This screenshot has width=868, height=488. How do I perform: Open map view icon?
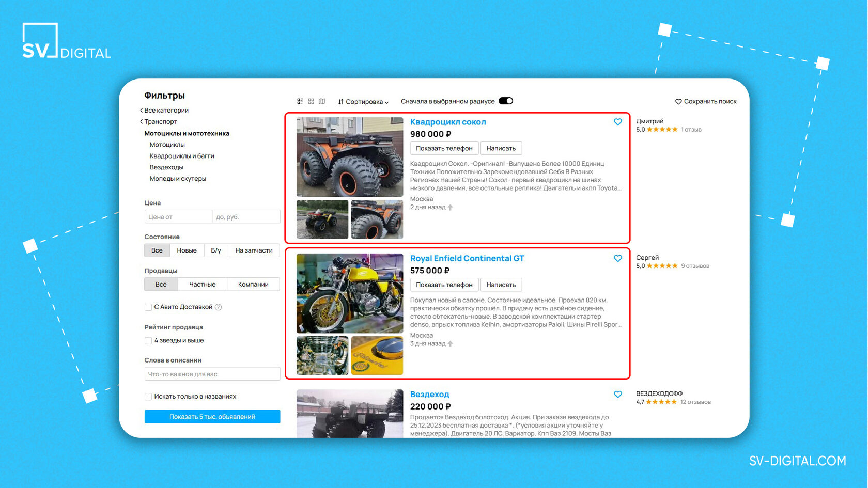322,101
